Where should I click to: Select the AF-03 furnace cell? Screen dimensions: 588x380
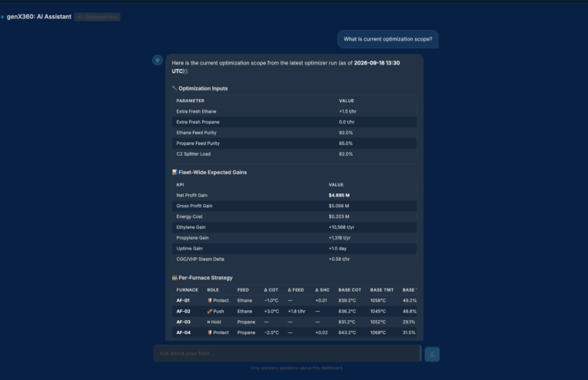(184, 322)
